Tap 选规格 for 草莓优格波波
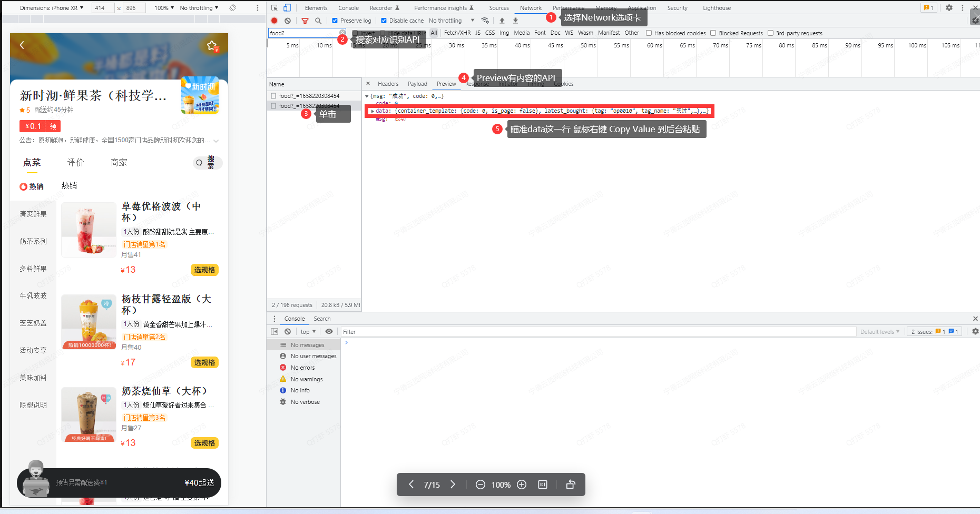Screen dimensions: 980x514 (204, 270)
